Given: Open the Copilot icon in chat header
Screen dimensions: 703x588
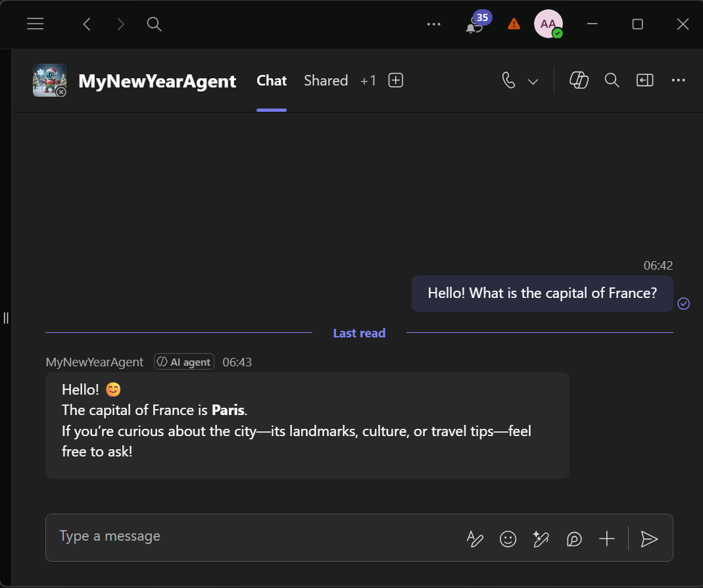Looking at the screenshot, I should [x=579, y=80].
